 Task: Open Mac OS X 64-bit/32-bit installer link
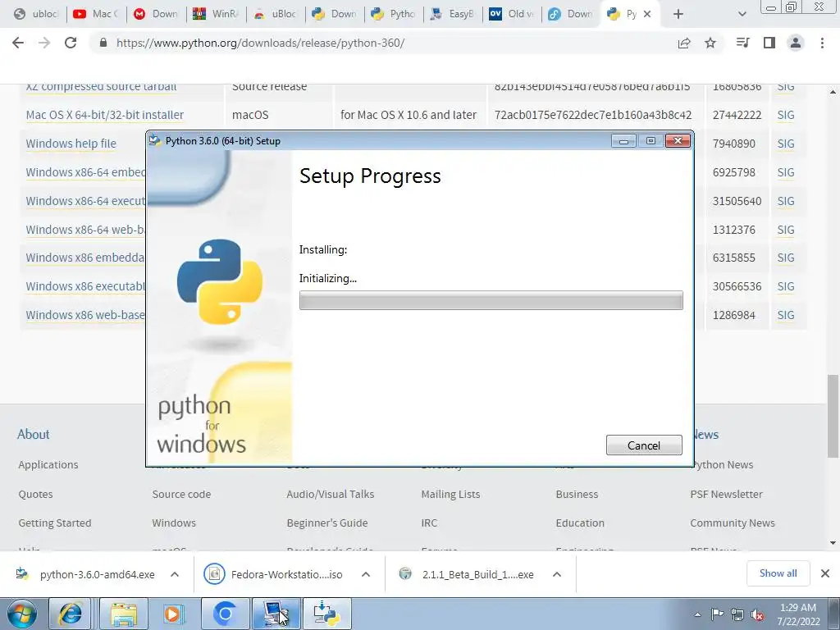click(105, 115)
